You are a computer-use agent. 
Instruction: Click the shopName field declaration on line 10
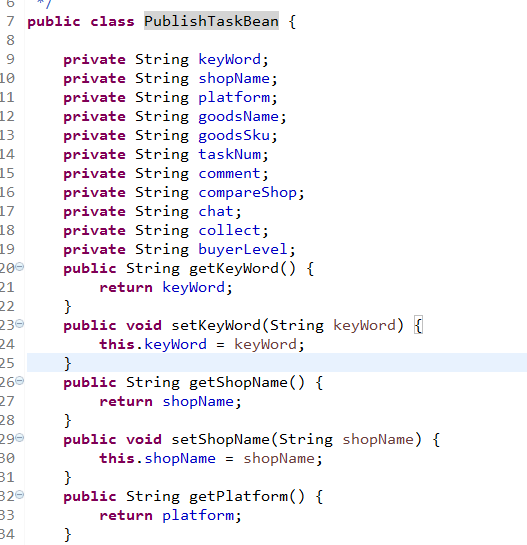pyautogui.click(x=234, y=79)
